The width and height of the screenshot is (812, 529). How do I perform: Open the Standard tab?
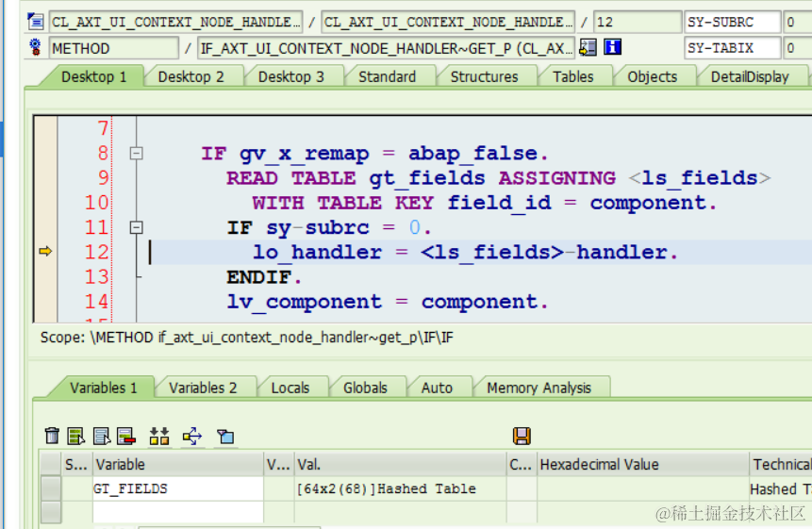387,76
